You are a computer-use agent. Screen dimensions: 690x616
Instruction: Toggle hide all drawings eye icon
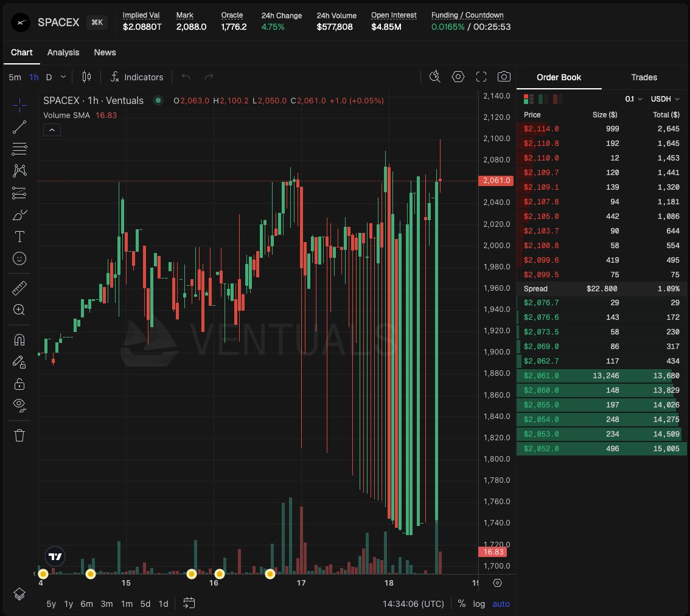[19, 405]
